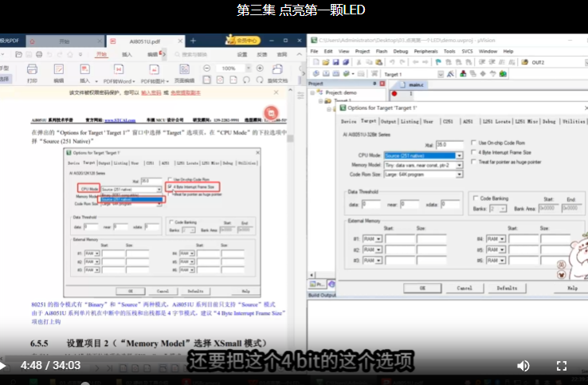Switch to the AI8051U.pdf document tab
Screen dimensions: 588x385
click(x=145, y=41)
